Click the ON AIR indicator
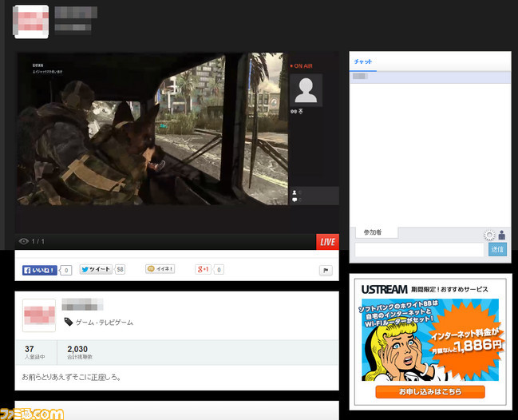518x420 pixels. [301, 66]
